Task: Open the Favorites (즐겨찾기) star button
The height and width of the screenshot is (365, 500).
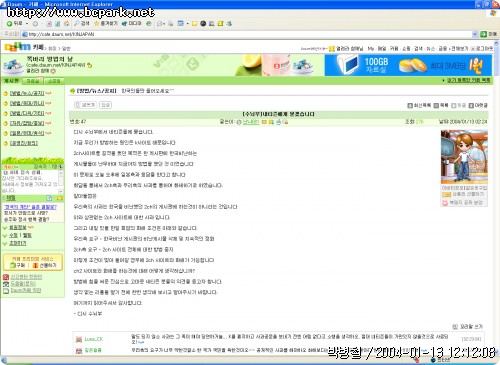Action: pos(106,24)
